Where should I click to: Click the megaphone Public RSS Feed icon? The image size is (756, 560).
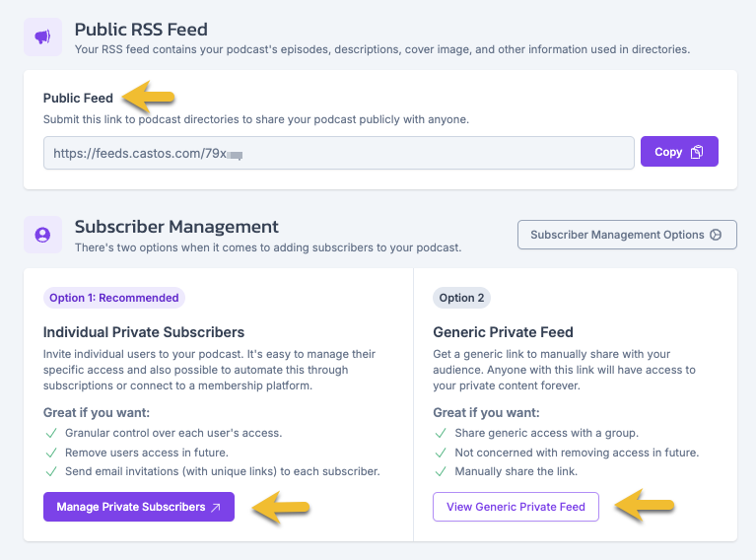click(43, 37)
